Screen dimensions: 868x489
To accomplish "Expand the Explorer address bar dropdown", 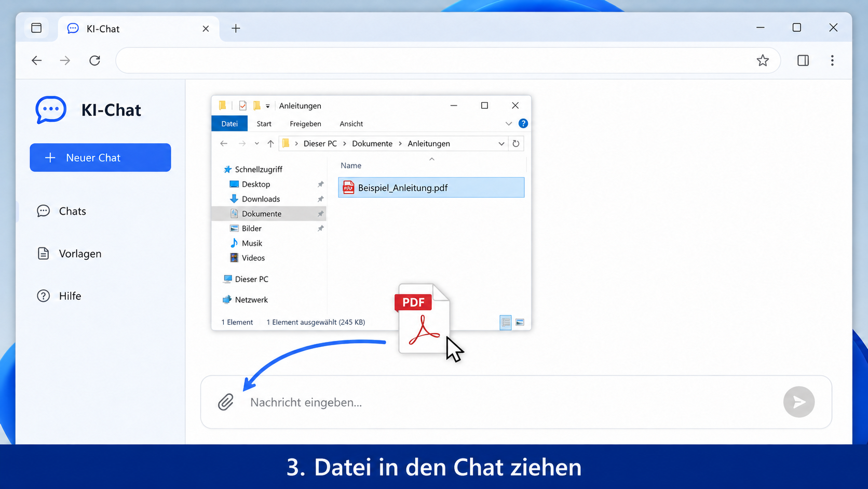I will tap(501, 143).
